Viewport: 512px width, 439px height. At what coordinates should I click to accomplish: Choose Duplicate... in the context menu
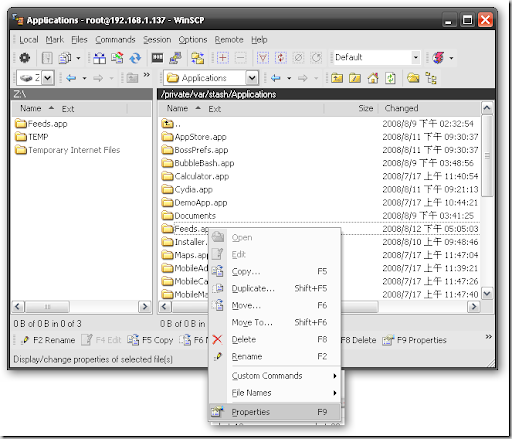pyautogui.click(x=275, y=288)
